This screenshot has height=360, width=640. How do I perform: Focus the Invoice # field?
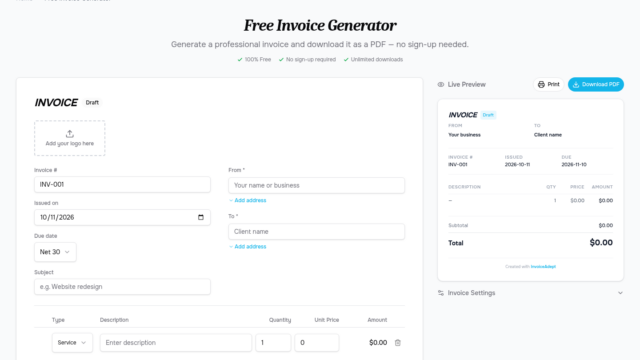click(122, 184)
